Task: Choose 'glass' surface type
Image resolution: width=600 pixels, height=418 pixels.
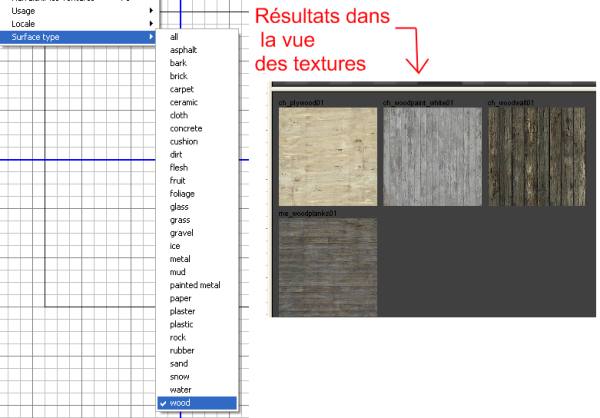Action: pos(197,207)
